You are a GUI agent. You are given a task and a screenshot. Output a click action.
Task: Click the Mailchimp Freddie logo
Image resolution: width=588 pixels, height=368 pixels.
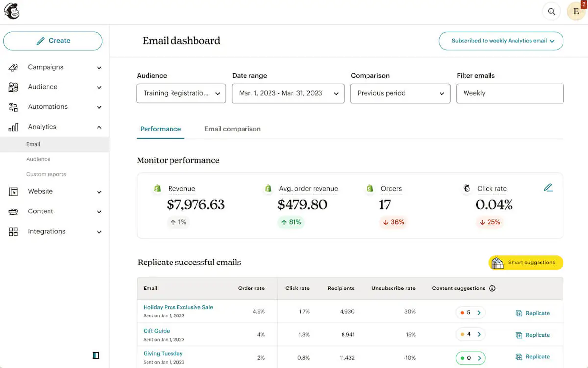11,11
